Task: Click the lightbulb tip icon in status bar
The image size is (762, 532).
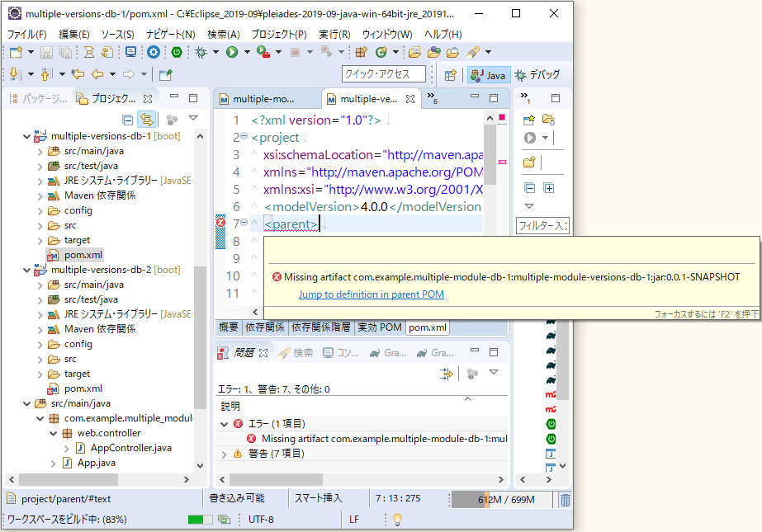Action: point(397,520)
